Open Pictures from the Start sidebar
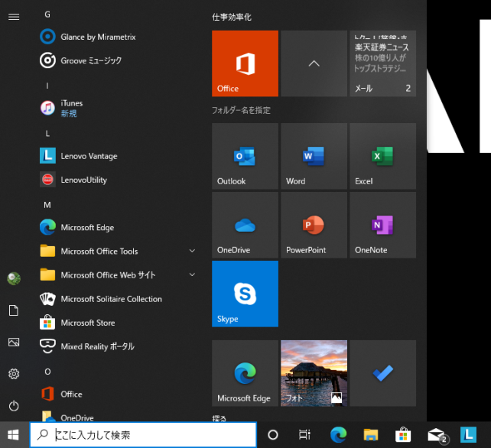The height and width of the screenshot is (448, 491). (14, 342)
